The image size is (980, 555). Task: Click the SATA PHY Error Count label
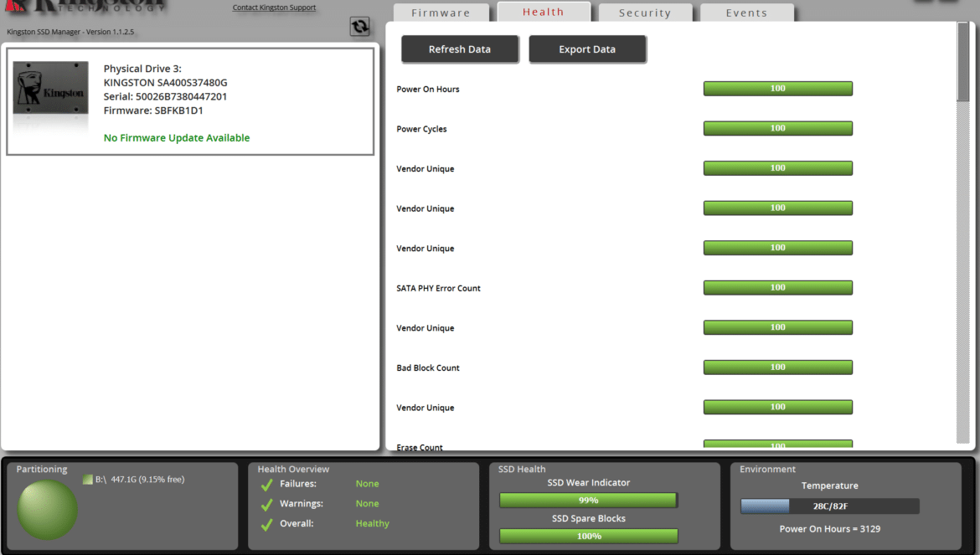(439, 289)
